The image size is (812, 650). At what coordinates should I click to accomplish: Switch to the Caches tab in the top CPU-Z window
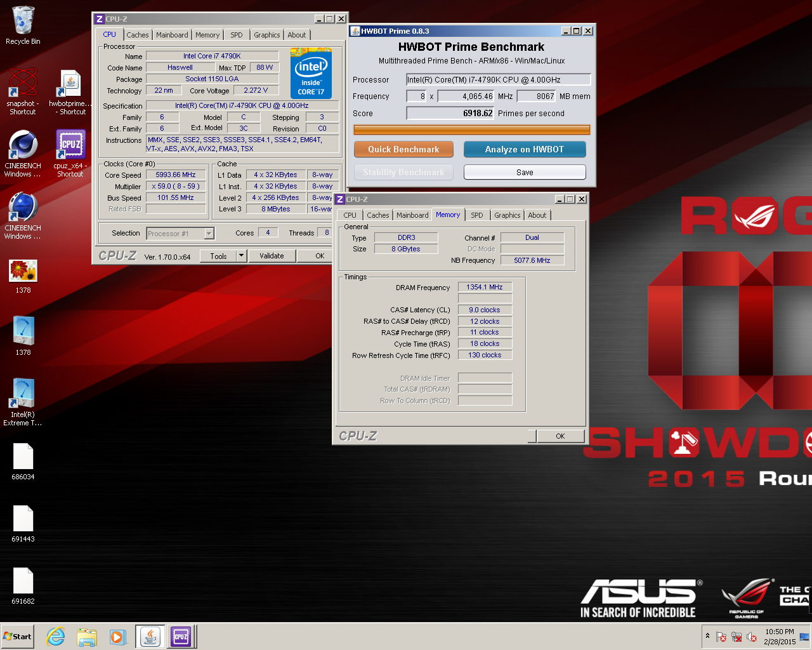tap(137, 35)
